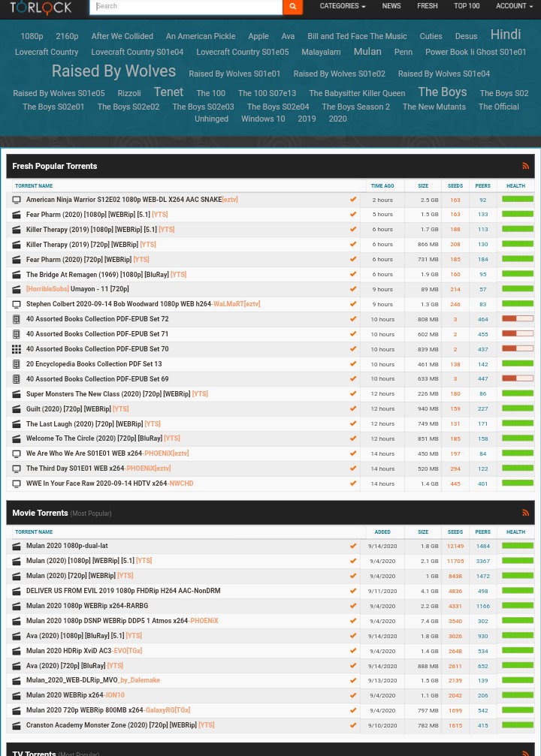
Task: Click health bar for Books Collection Set 72
Action: click(518, 319)
